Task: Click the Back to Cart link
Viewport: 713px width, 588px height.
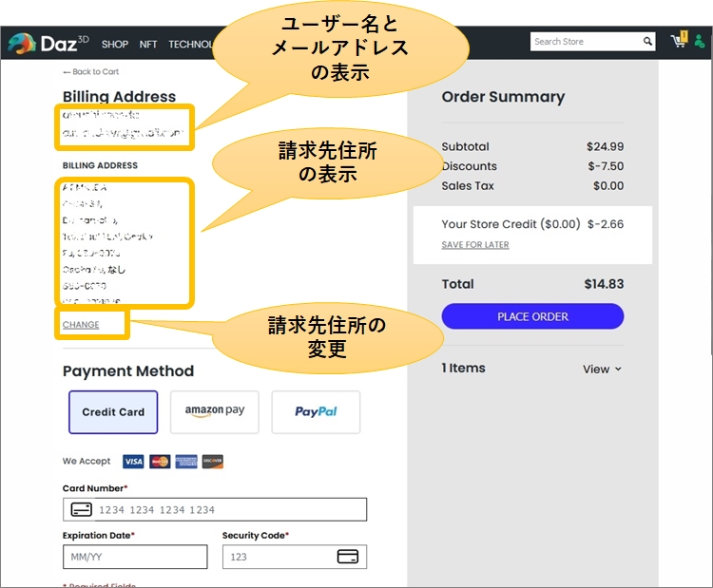Action: (x=91, y=72)
